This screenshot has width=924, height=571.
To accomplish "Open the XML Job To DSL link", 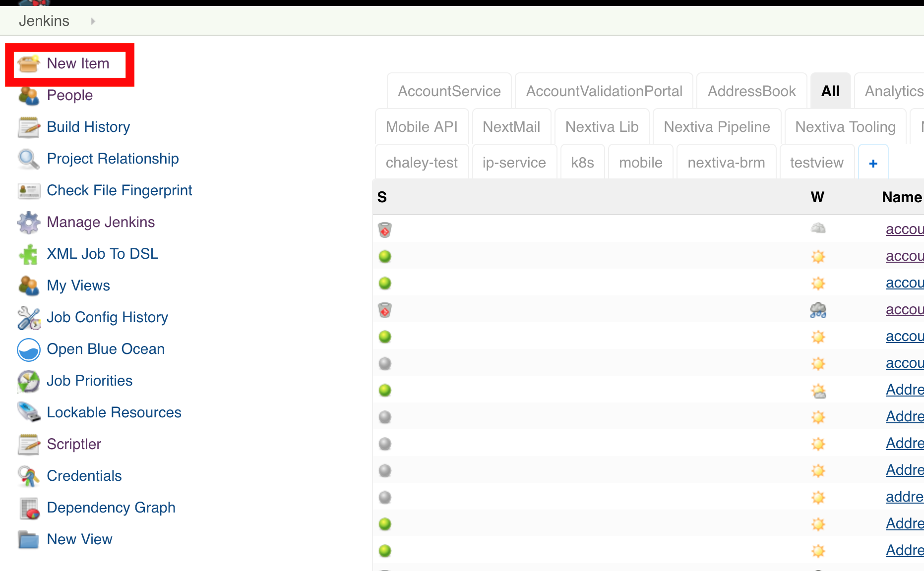I will click(103, 254).
